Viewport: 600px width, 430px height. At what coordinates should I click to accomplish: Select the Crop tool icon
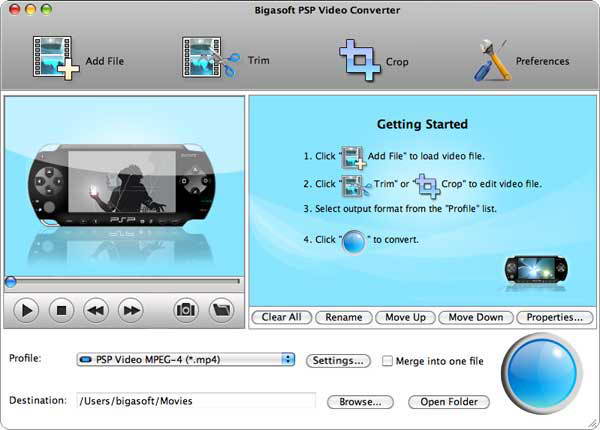360,60
